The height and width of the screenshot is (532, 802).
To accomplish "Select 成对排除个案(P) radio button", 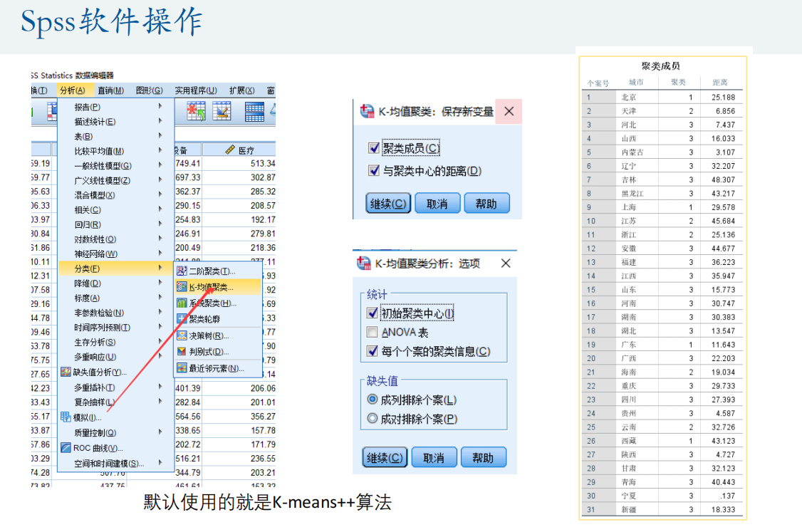I will pos(373,419).
